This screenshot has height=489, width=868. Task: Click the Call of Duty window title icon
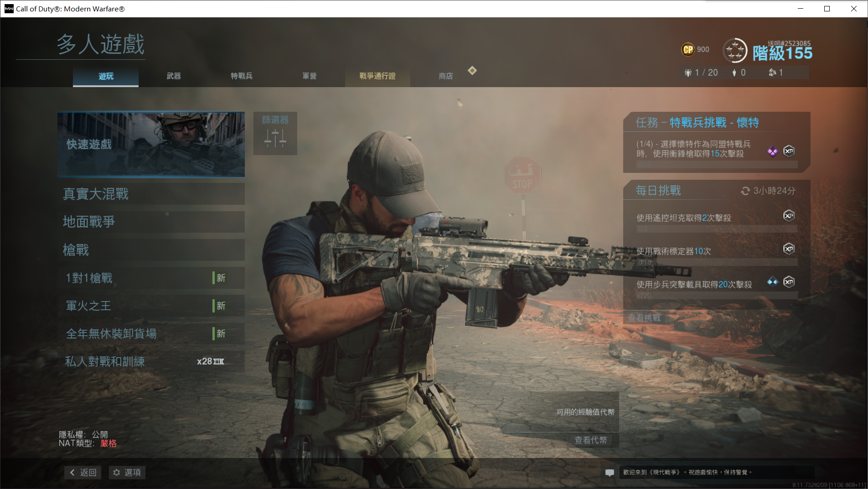(9, 9)
